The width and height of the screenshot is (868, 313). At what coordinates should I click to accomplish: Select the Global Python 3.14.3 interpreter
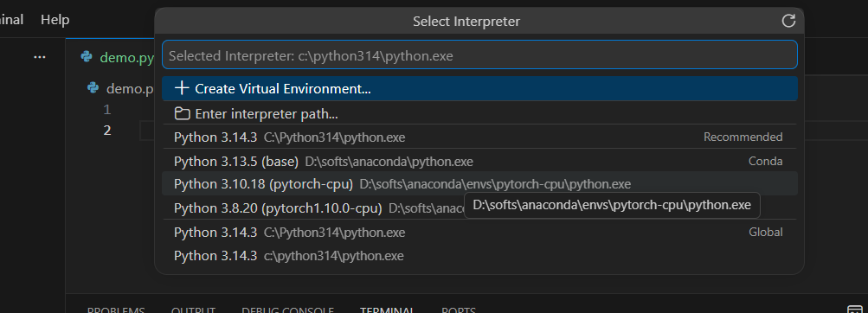click(x=479, y=233)
